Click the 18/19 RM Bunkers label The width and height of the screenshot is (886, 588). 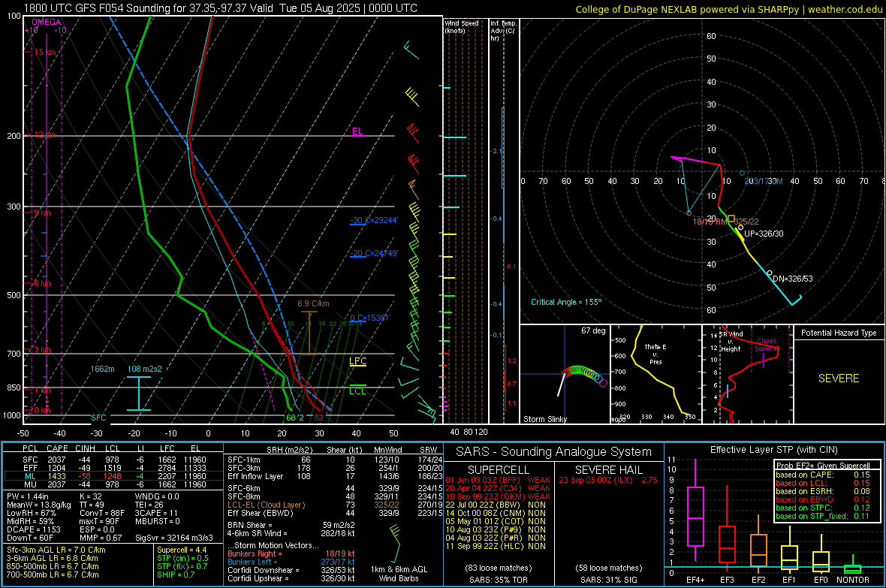click(x=710, y=222)
